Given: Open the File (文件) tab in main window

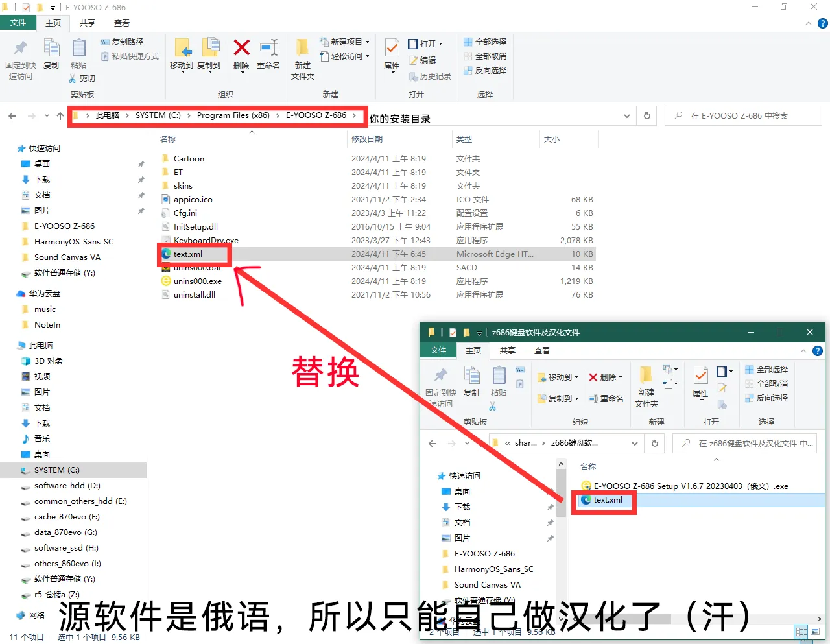Looking at the screenshot, I should [18, 23].
